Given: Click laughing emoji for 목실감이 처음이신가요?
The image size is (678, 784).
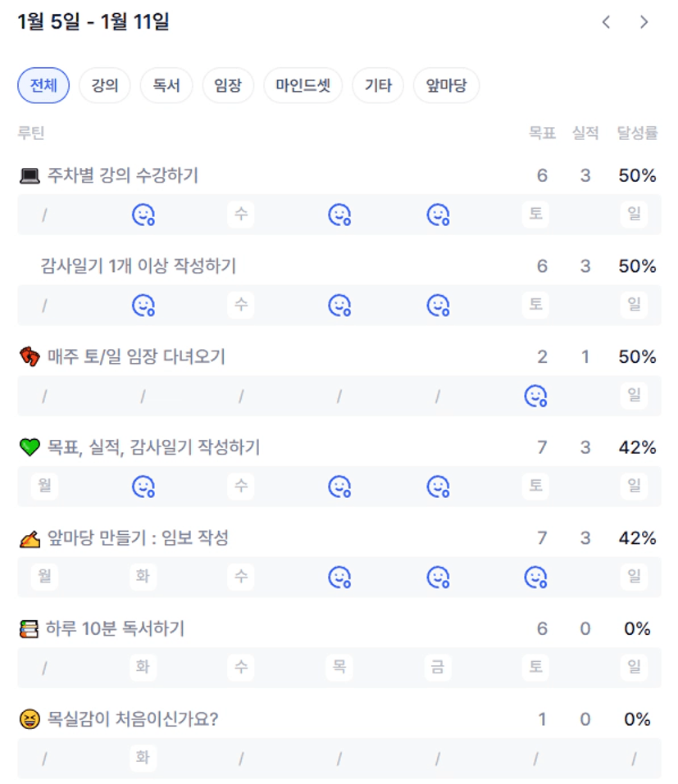Looking at the screenshot, I should pos(30,719).
